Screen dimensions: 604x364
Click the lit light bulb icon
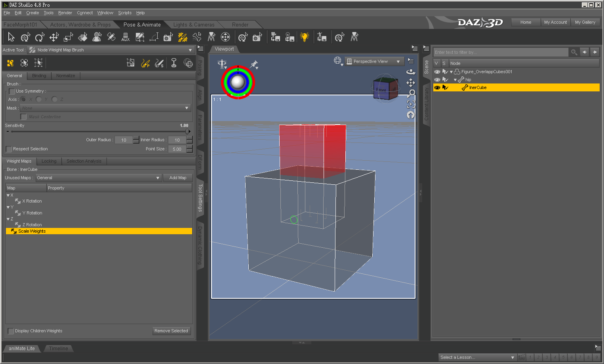(x=304, y=37)
